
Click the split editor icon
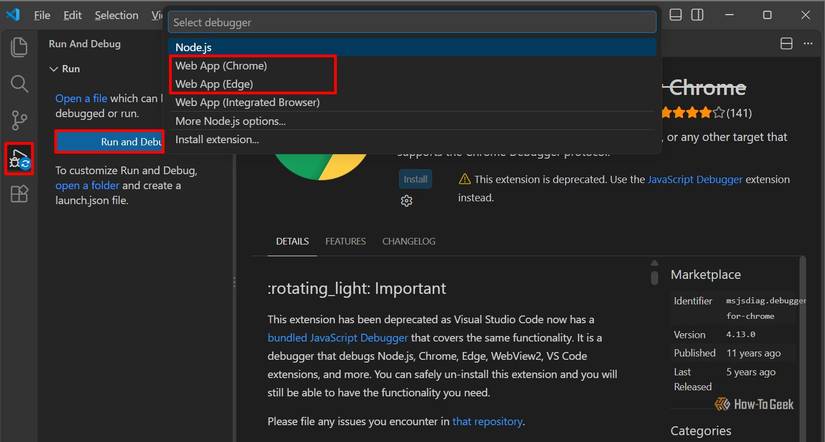(787, 44)
